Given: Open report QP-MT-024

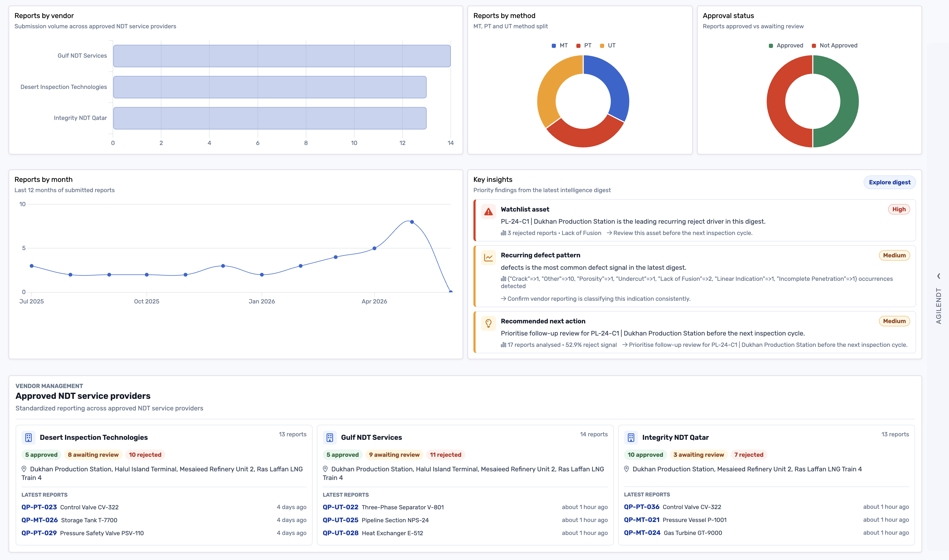Looking at the screenshot, I should [x=642, y=533].
